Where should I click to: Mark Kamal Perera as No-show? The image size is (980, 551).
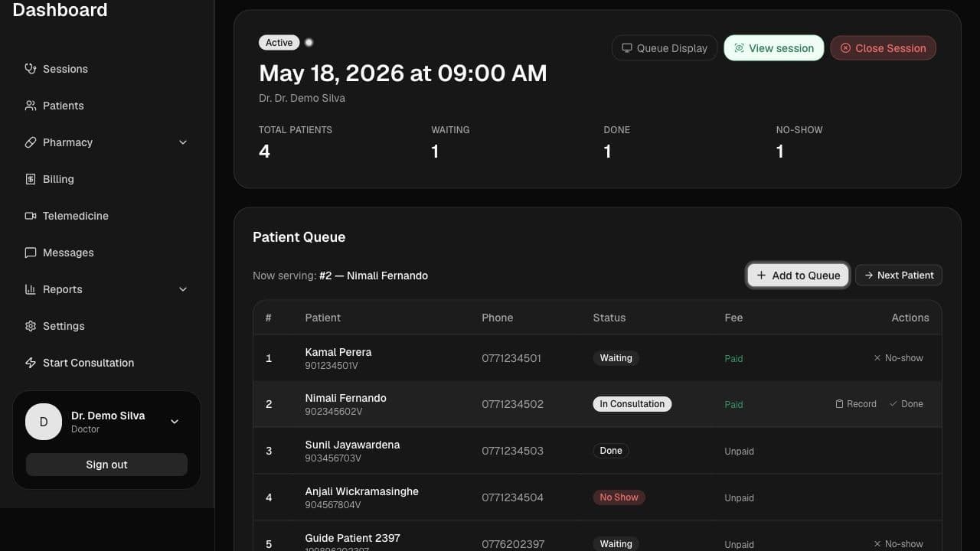pos(899,358)
